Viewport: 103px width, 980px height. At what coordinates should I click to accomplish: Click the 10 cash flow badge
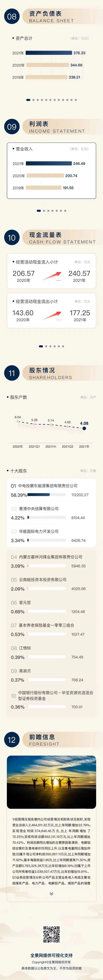(12, 237)
